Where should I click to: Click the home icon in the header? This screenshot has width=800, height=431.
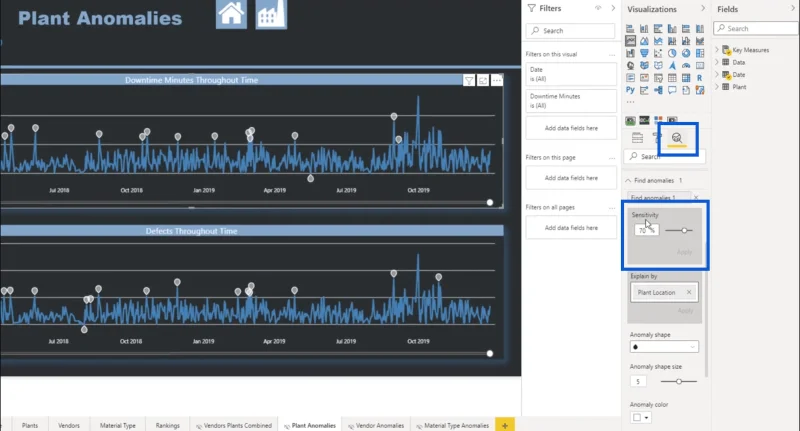pos(231,14)
